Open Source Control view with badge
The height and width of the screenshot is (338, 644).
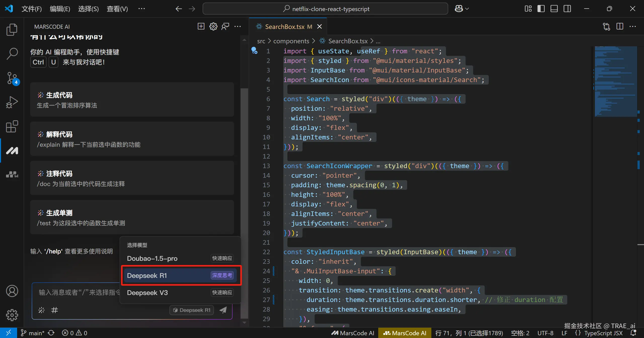click(x=12, y=78)
